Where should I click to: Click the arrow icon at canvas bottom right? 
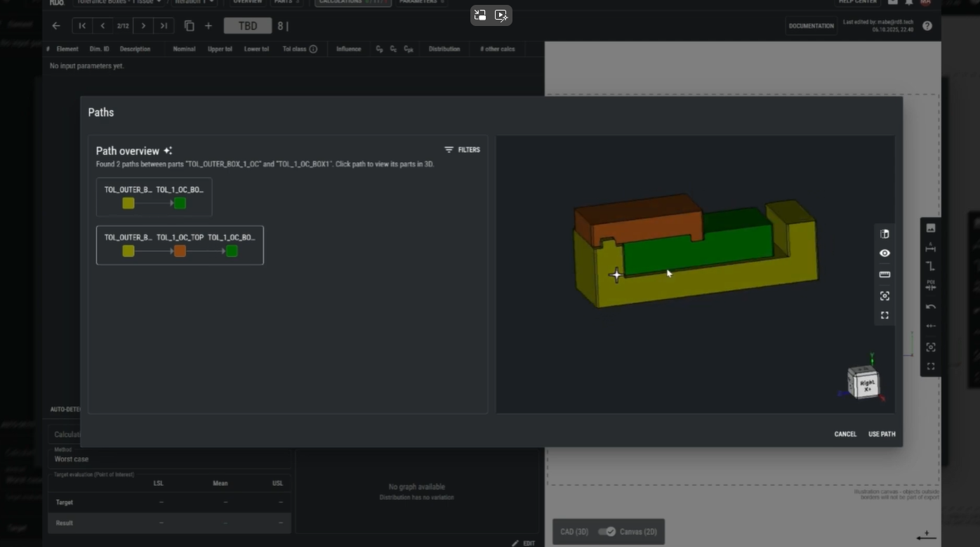pos(927,536)
